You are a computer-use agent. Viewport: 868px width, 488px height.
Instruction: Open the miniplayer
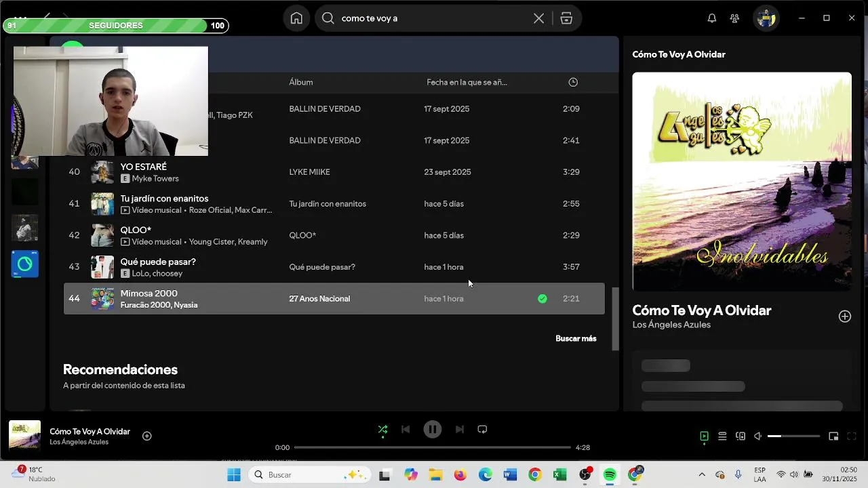tap(833, 436)
